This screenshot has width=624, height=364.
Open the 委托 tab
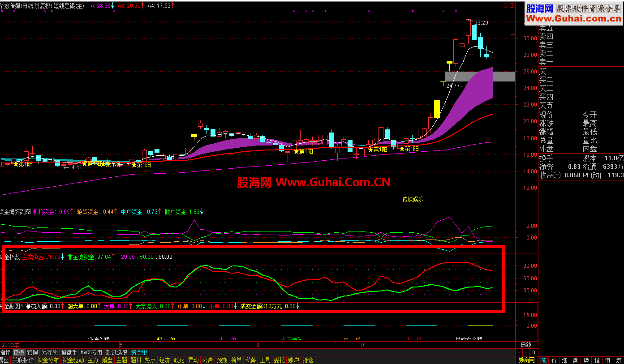pos(279,360)
